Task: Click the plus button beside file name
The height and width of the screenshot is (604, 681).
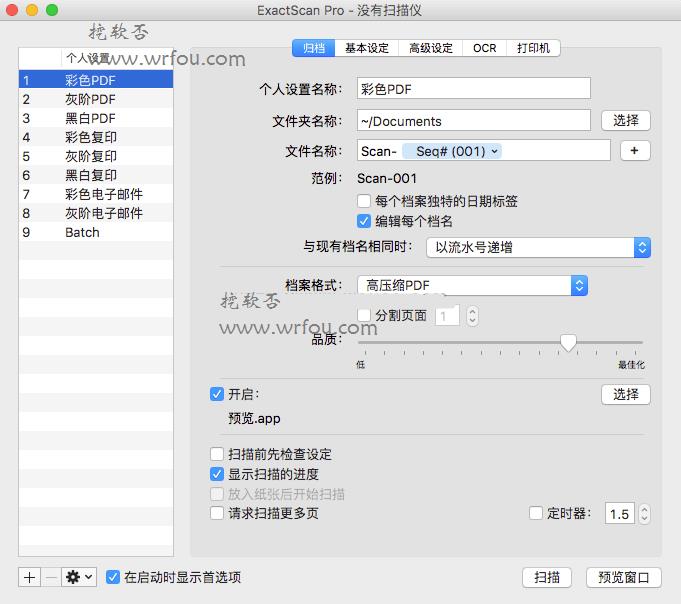Action: click(x=635, y=151)
